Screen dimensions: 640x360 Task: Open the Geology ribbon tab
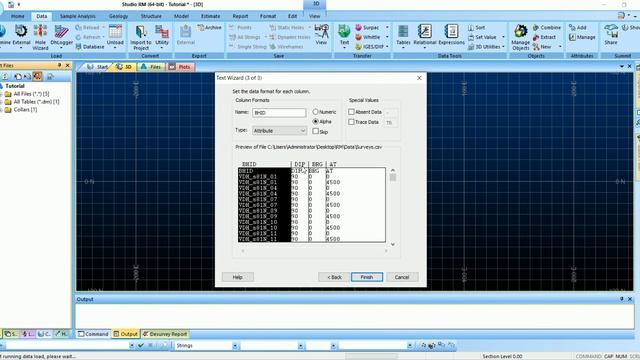[x=118, y=16]
